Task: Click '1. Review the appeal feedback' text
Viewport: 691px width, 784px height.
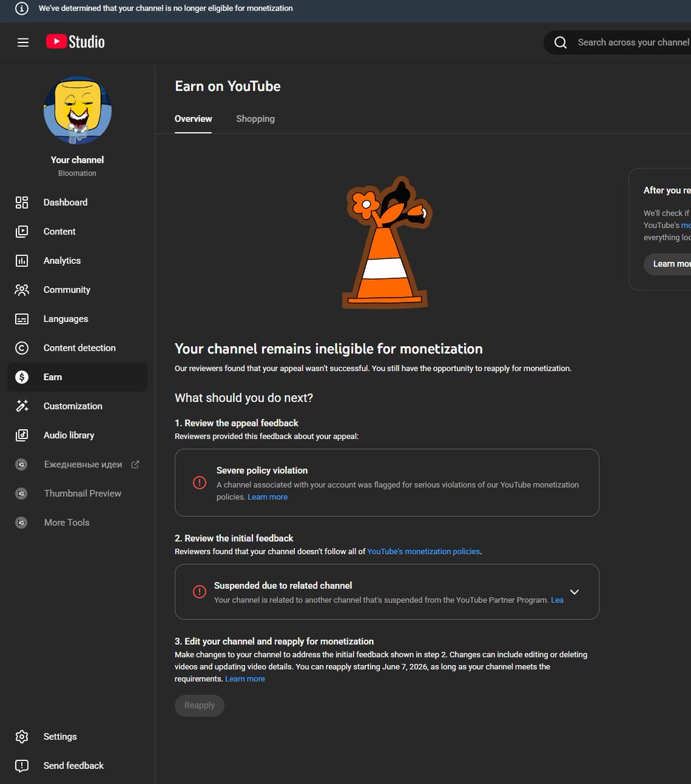Action: 237,423
